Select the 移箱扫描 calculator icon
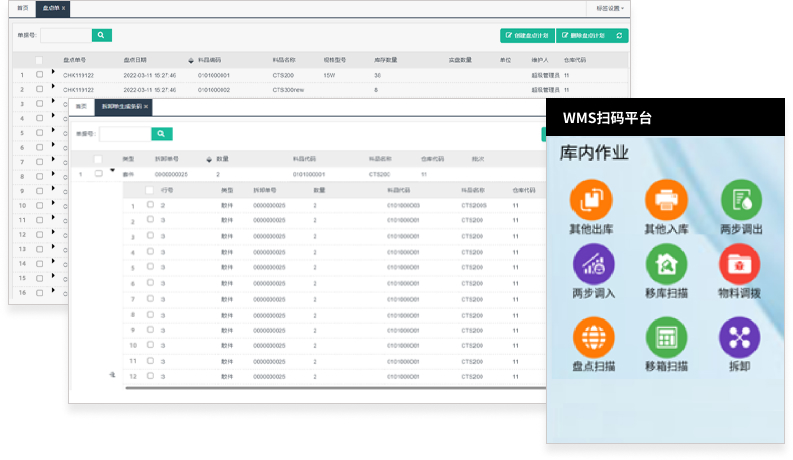Image resolution: width=793 pixels, height=460 pixels. coord(667,336)
